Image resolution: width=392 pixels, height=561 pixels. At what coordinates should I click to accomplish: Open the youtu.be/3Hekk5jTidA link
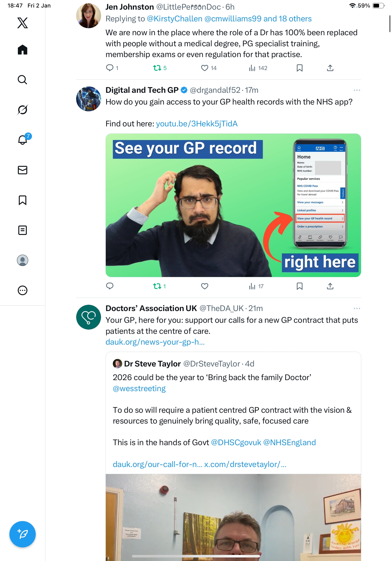click(197, 124)
